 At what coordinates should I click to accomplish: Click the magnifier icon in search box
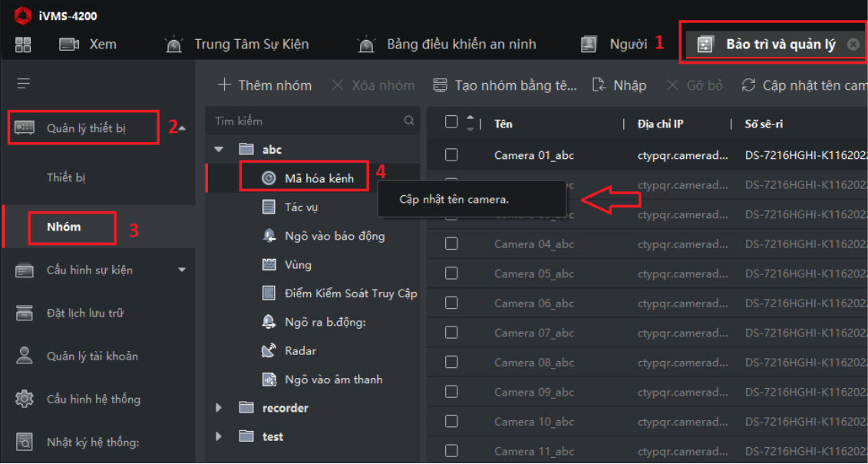pos(409,121)
